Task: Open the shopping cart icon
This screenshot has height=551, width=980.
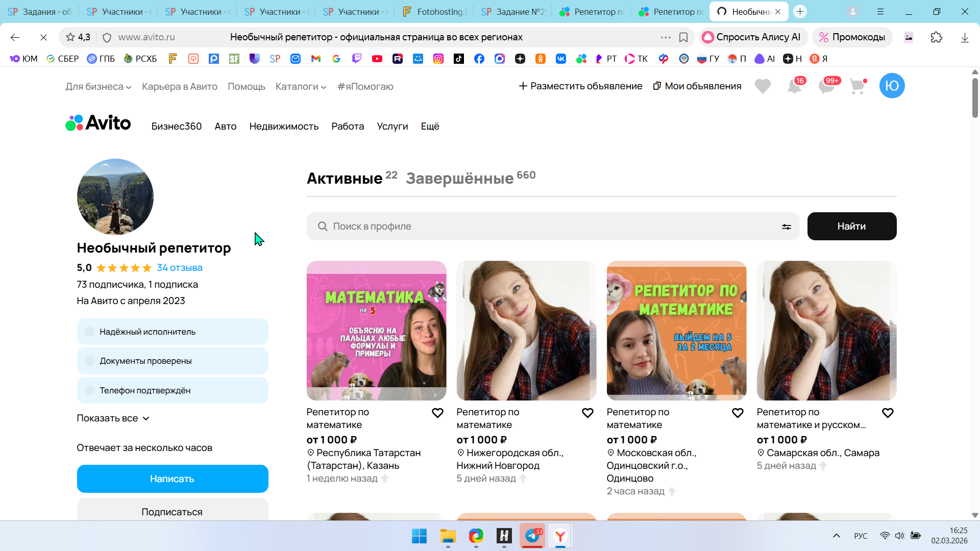Action: coord(857,86)
